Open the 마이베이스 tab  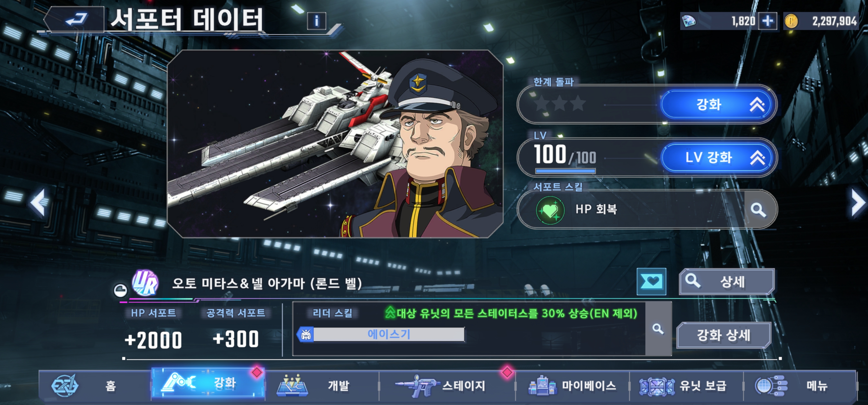[572, 385]
